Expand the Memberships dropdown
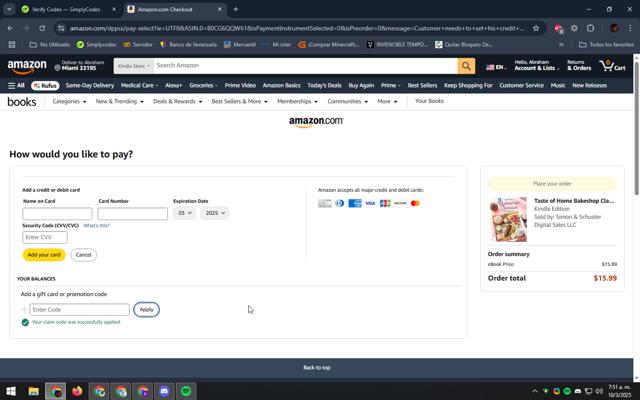This screenshot has height=400, width=640. coord(298,101)
